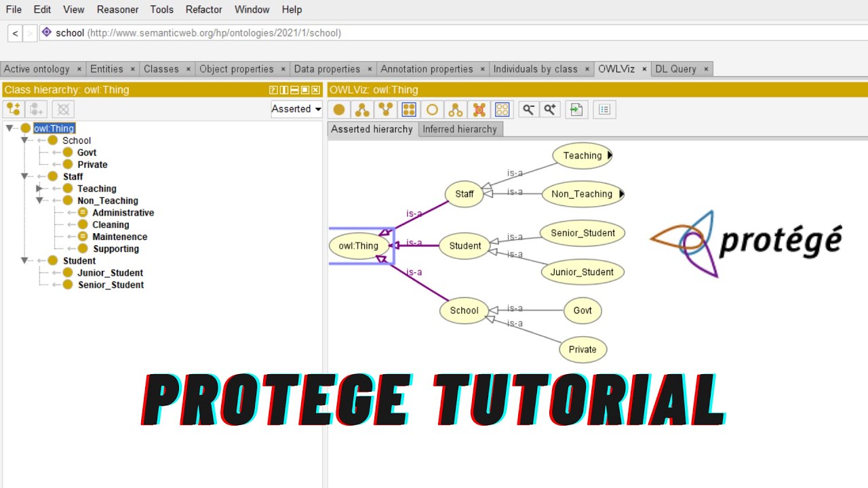Viewport: 868px width, 488px height.
Task: Collapse the Non_Teaching tree node
Action: (39, 201)
